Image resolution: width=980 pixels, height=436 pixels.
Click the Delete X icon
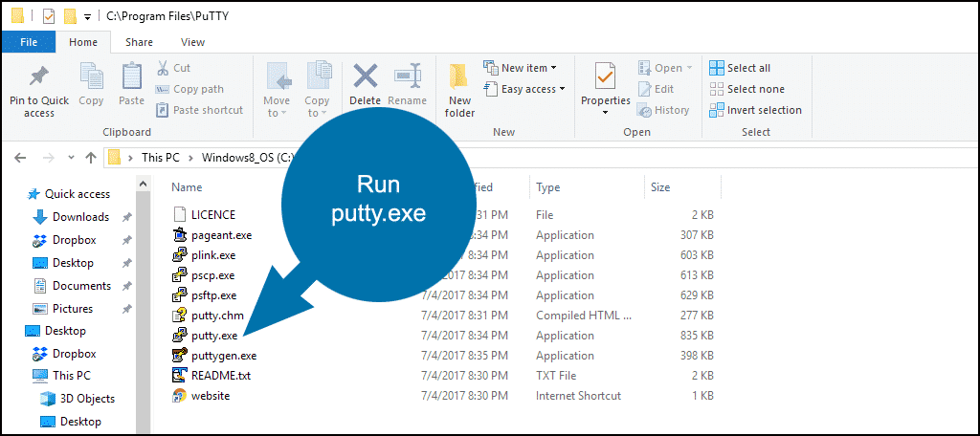pos(366,76)
